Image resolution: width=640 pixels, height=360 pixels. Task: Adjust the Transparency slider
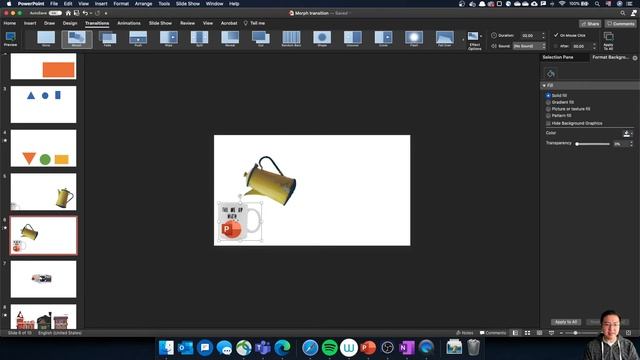point(593,144)
